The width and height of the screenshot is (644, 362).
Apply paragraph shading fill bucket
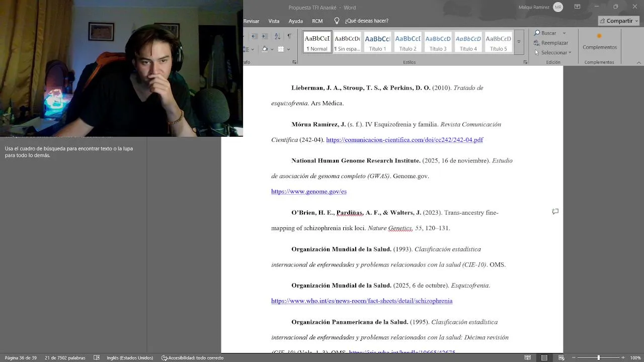tap(265, 49)
